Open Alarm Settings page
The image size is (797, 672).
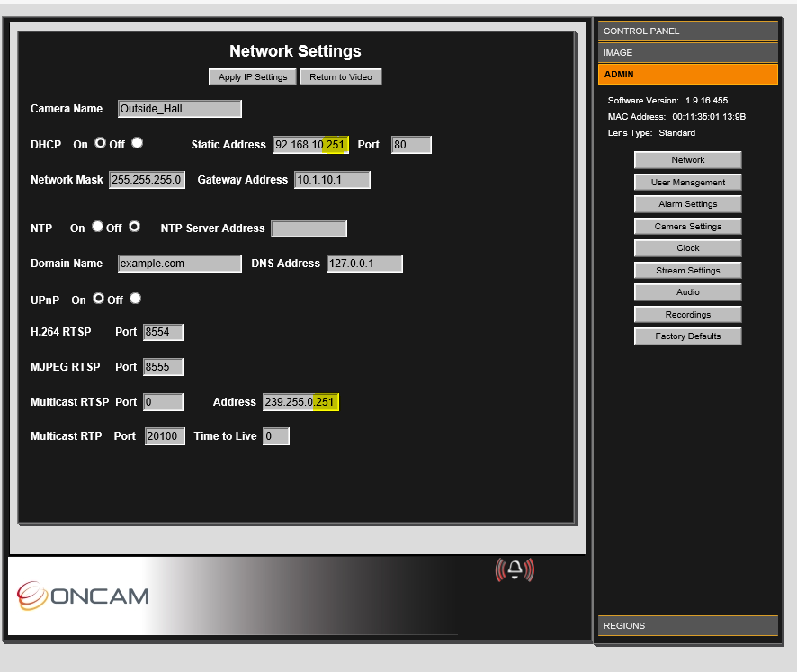[688, 204]
